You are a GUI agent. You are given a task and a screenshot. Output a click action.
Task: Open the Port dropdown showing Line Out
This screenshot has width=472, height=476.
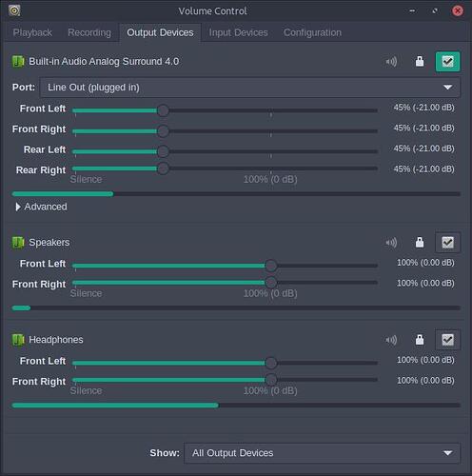250,88
